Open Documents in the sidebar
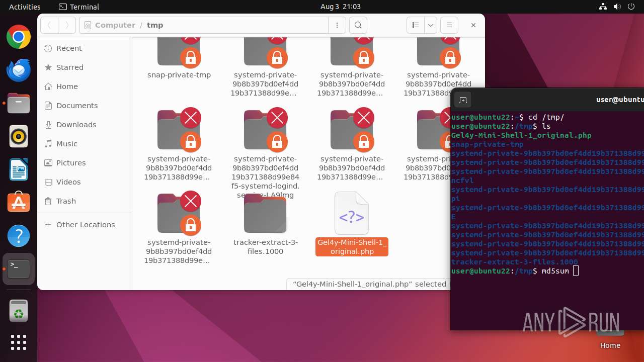644x362 pixels. (x=85, y=106)
